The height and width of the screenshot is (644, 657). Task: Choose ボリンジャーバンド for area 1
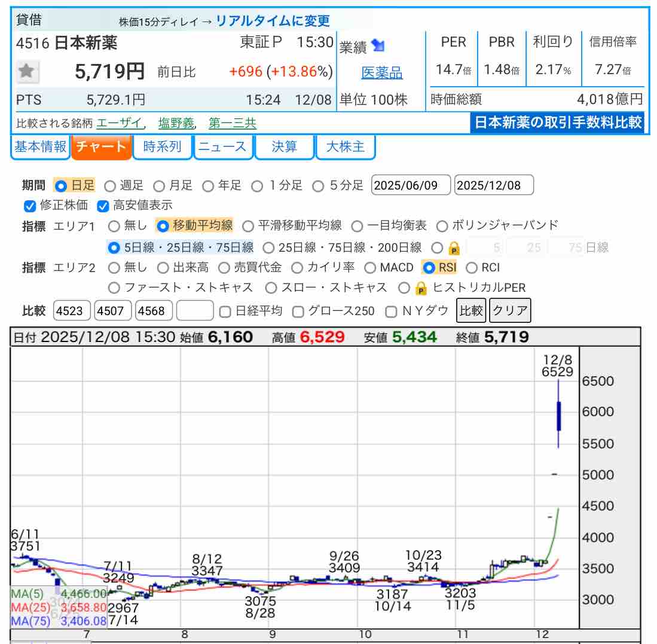click(x=442, y=226)
